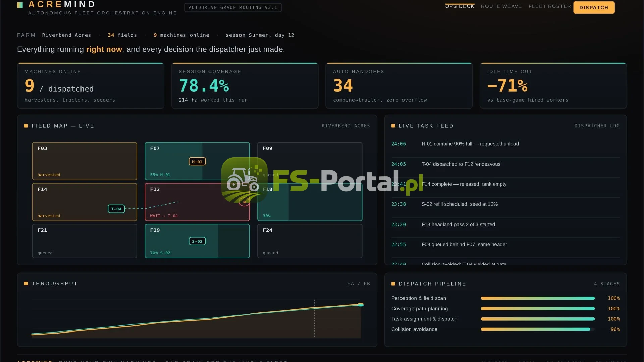
Task: Open the Auto Handoffs 34 card
Action: [399, 86]
